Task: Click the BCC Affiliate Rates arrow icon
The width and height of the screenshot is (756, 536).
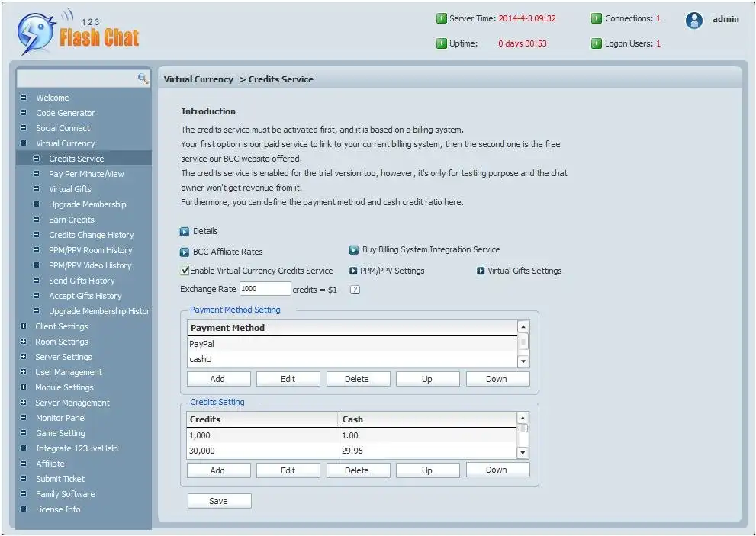Action: tap(184, 252)
